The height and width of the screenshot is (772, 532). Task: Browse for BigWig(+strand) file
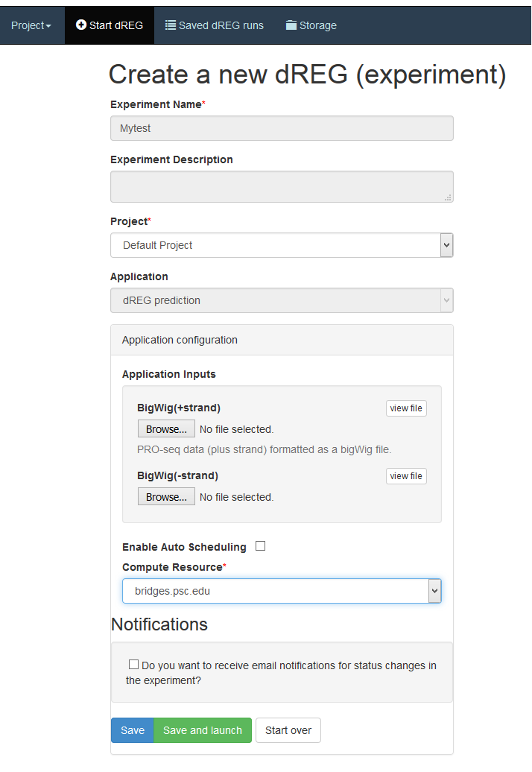click(x=166, y=428)
